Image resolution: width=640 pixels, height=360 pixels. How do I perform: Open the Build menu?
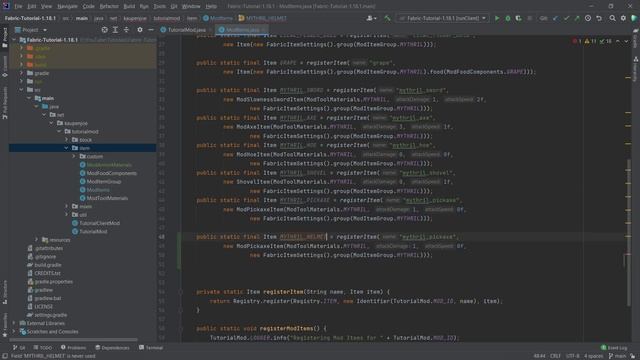pos(129,6)
